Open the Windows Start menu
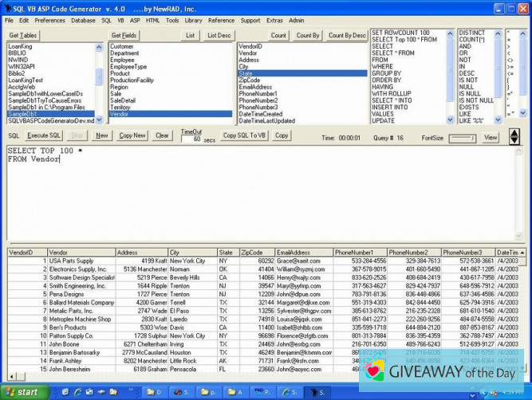The image size is (532, 400). click(x=23, y=392)
